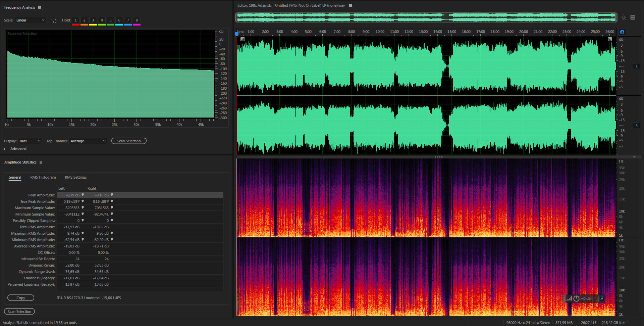Image resolution: width=644 pixels, height=326 pixels.
Task: Open the Frequency Analysis panel menu
Action: coord(40,7)
